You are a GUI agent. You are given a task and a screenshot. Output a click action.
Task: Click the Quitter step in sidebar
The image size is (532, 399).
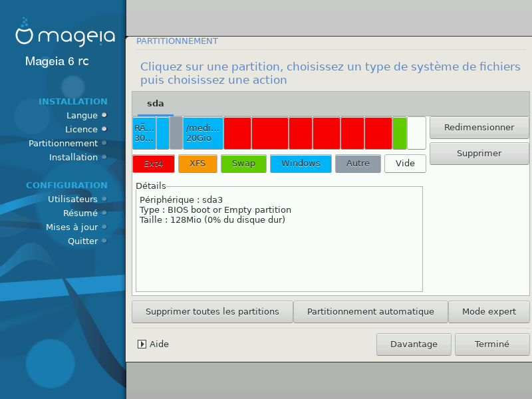[82, 241]
